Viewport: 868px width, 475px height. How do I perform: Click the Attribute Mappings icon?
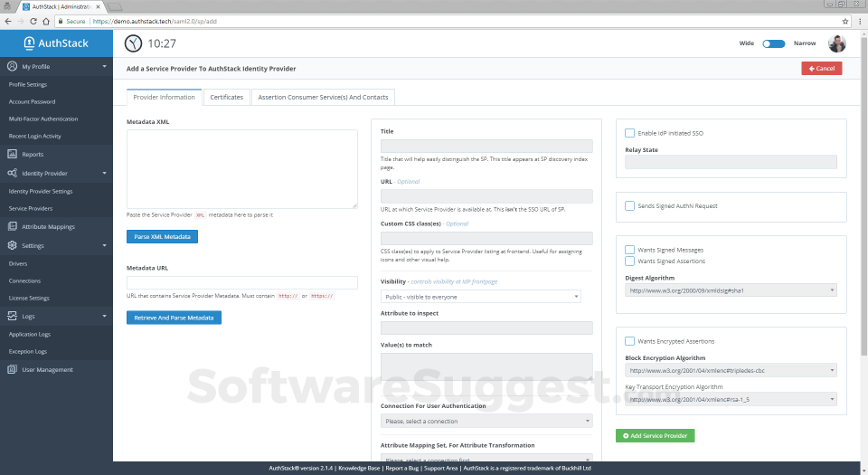(12, 226)
